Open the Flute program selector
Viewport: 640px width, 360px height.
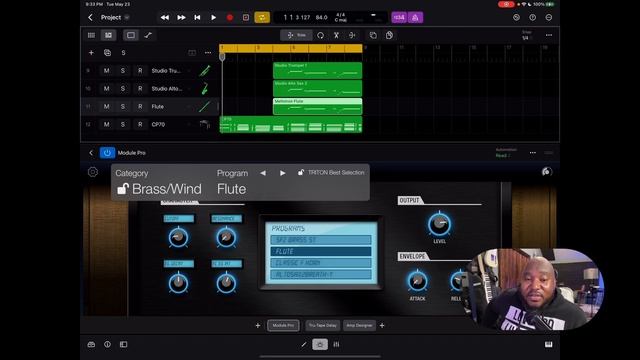(231, 189)
